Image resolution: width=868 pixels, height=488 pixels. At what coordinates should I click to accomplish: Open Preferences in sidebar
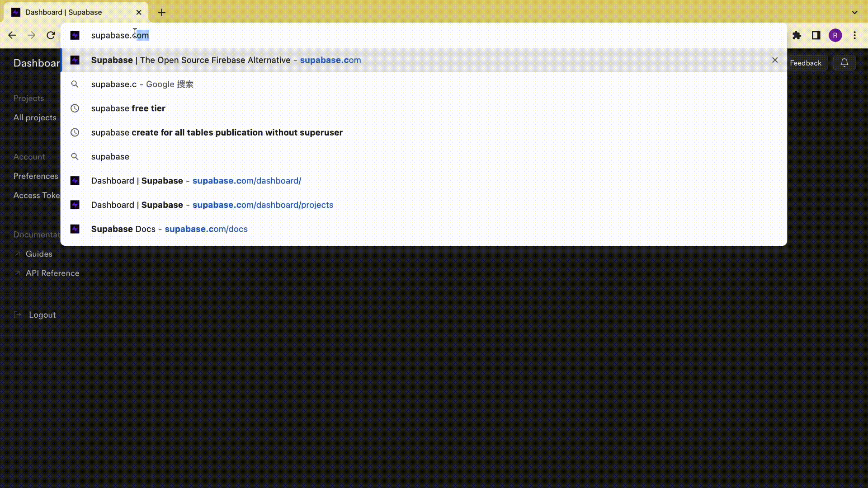(x=36, y=176)
